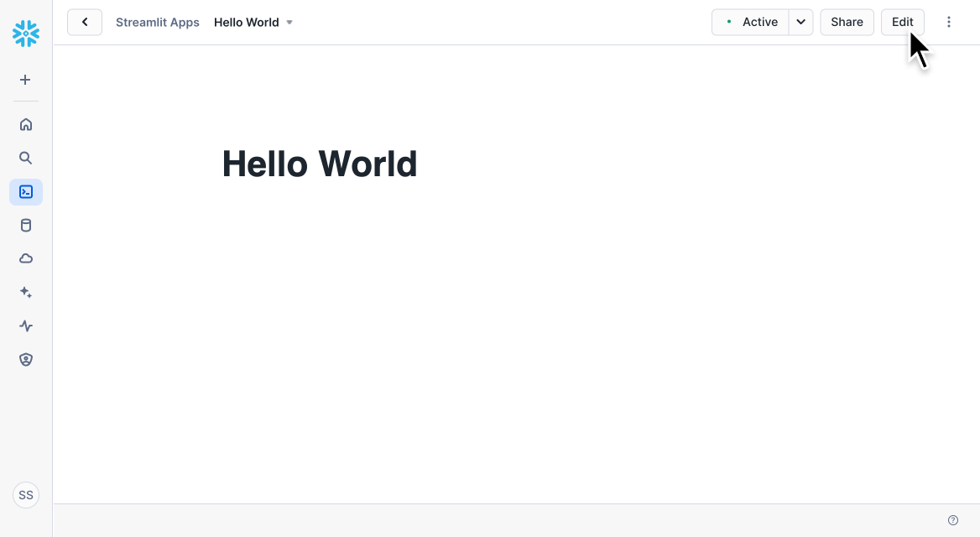Open the Monitoring activity icon
The height and width of the screenshot is (537, 980).
[26, 326]
